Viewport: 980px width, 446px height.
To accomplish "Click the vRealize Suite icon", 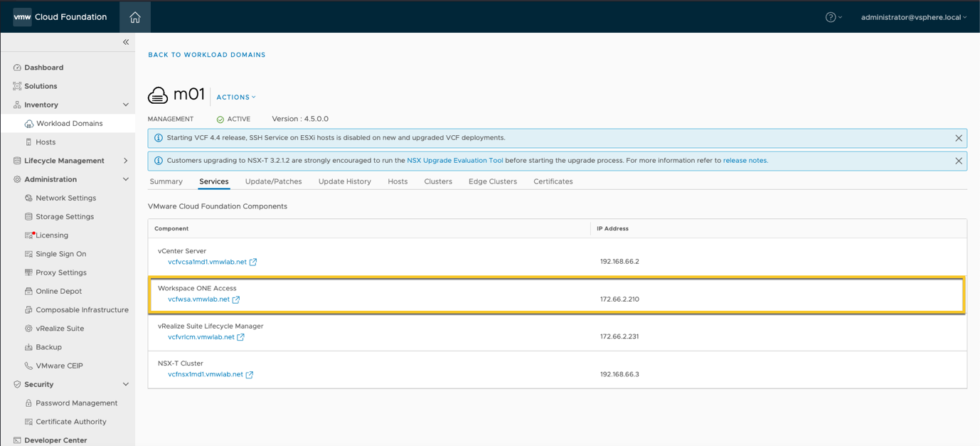I will coord(28,329).
